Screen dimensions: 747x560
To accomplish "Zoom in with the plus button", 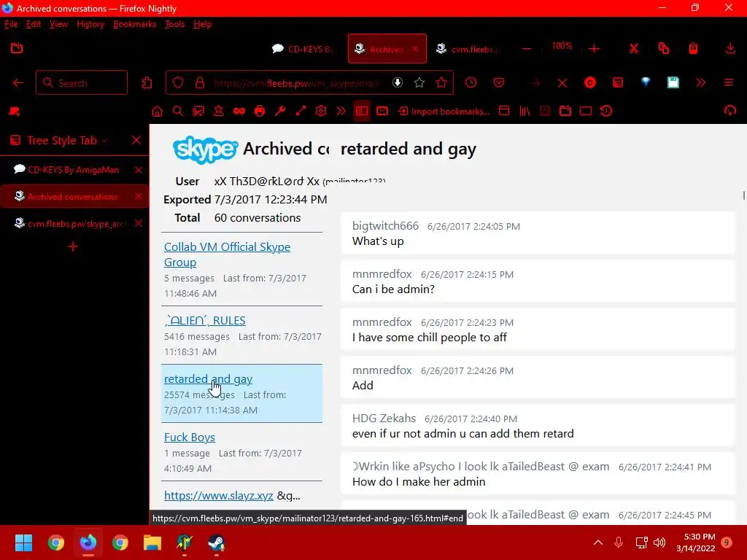I will pos(594,49).
